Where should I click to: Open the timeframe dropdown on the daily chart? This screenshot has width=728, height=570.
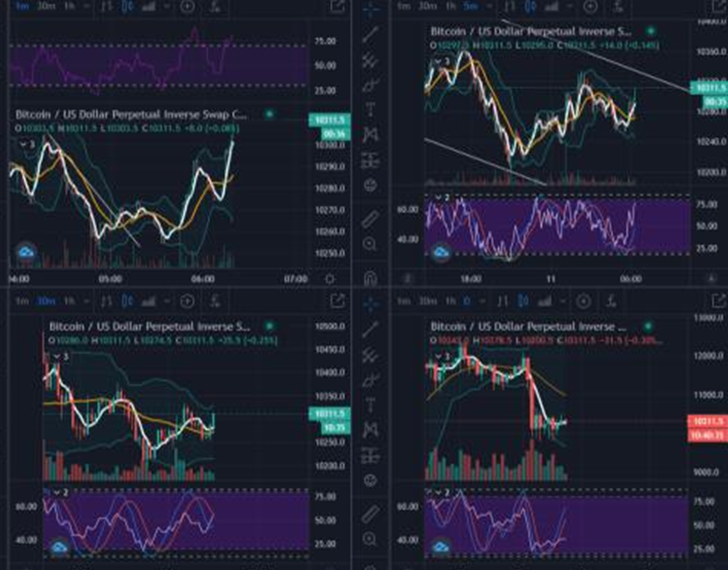click(483, 302)
